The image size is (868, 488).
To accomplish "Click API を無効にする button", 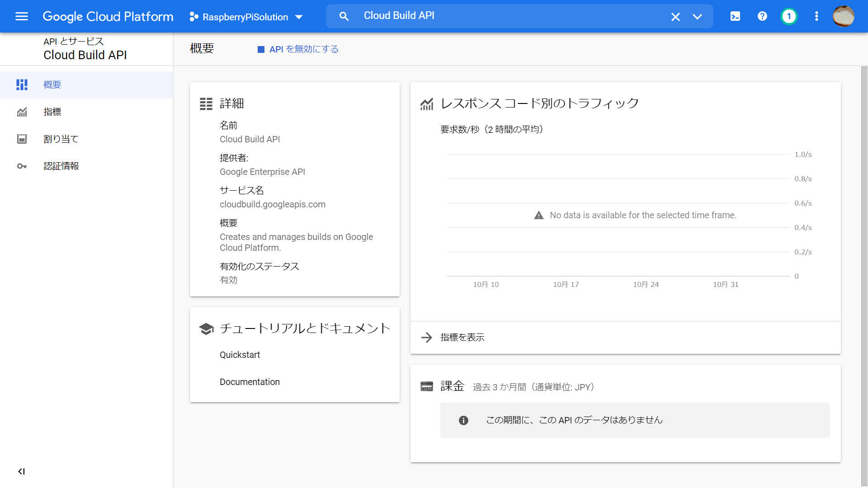I will (x=298, y=49).
